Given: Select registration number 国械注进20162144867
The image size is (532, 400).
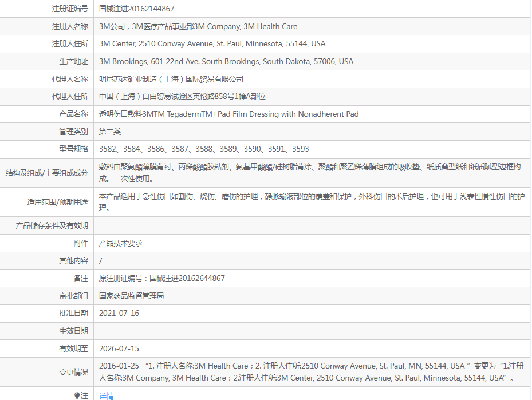Looking at the screenshot, I should click(137, 9).
